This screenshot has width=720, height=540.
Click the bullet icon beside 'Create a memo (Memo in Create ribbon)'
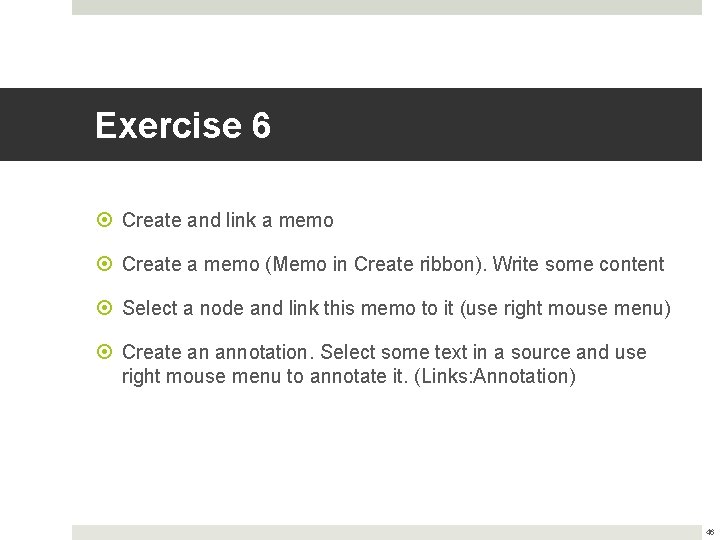point(105,264)
